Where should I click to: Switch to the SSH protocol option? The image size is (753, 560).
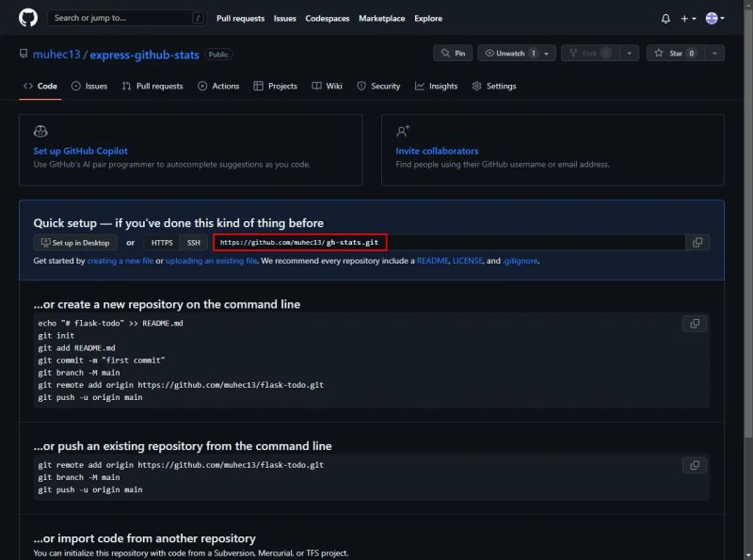(194, 242)
